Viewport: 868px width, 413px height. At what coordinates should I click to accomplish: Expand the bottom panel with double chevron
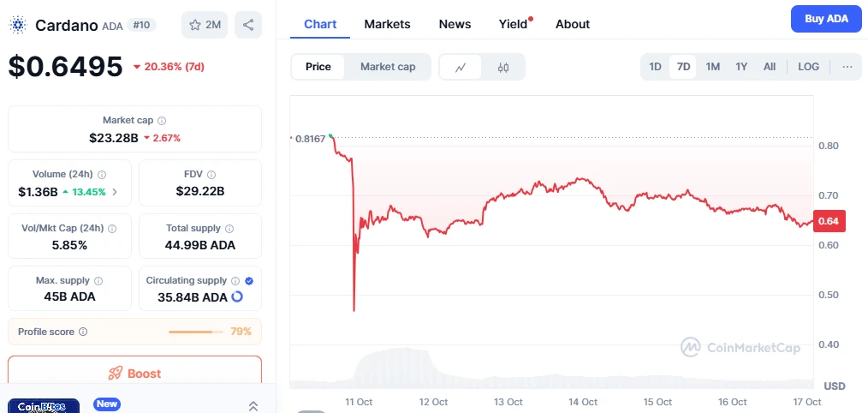click(253, 406)
